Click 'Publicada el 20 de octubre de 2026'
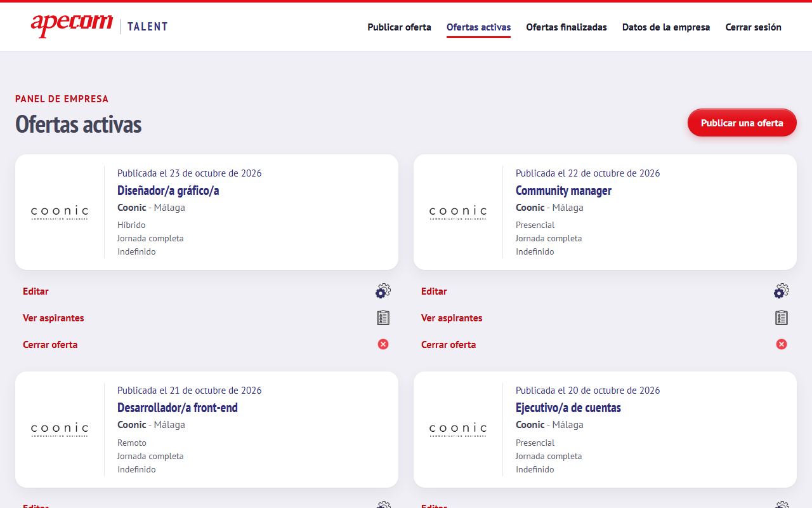 [x=588, y=391]
